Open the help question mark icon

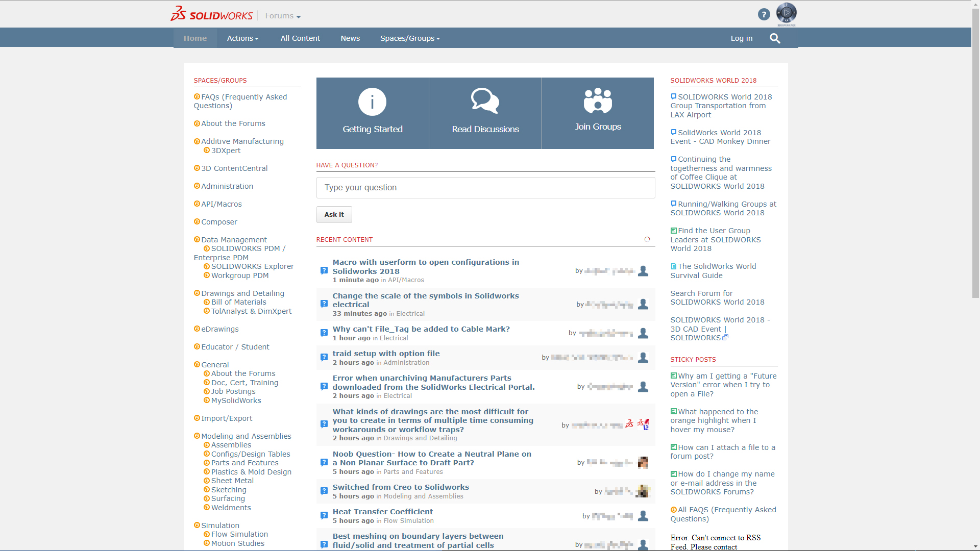[x=764, y=15]
